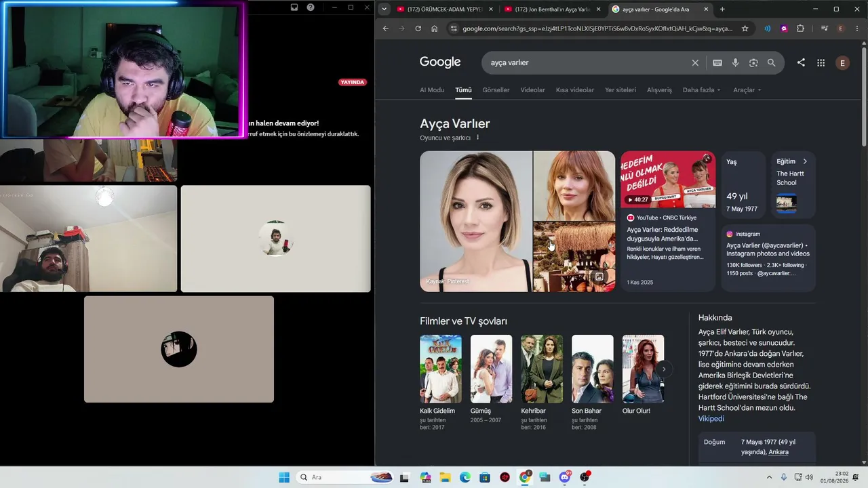Image resolution: width=868 pixels, height=488 pixels.
Task: Open Chrome media controls icon
Action: 824,28
